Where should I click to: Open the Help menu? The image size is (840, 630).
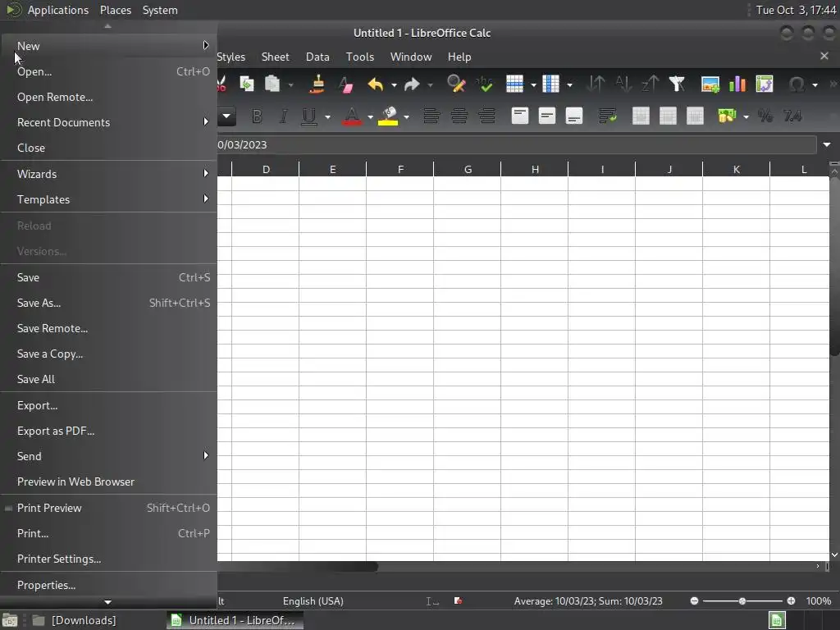pyautogui.click(x=459, y=57)
